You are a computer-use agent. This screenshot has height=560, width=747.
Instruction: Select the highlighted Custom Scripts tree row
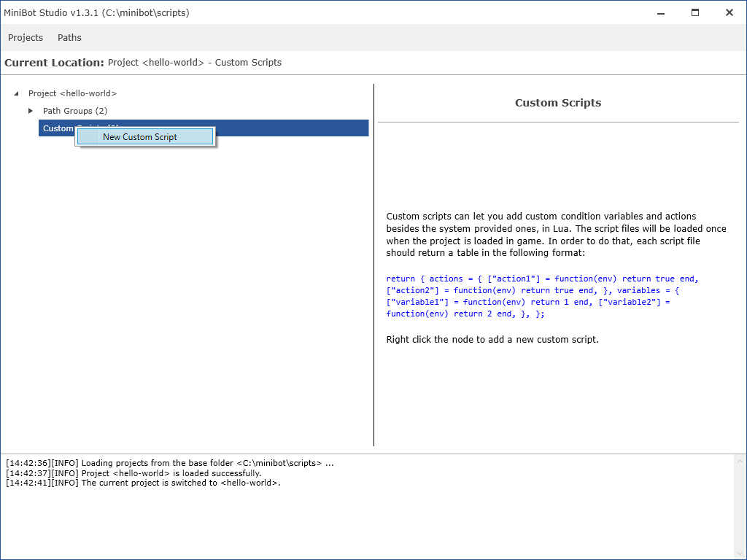tap(204, 128)
